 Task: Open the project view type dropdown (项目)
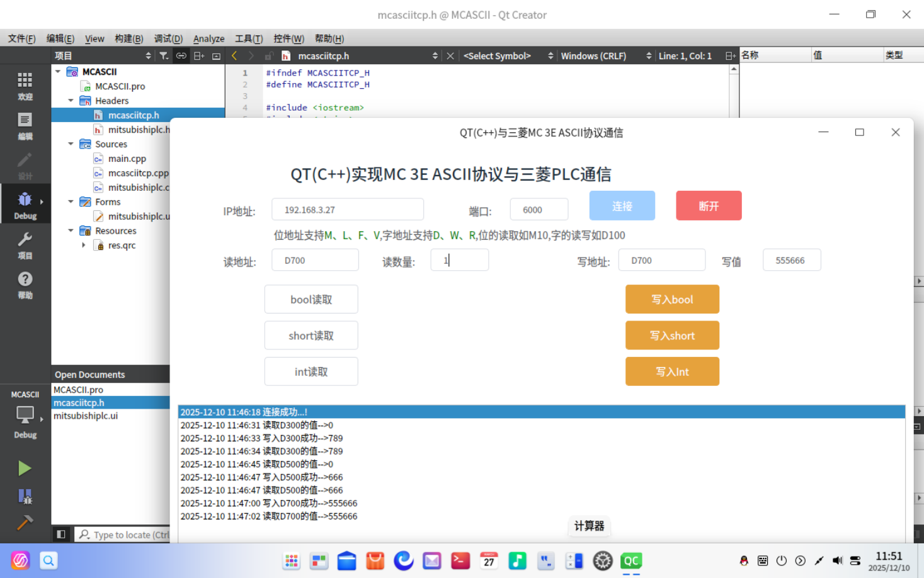coord(103,56)
